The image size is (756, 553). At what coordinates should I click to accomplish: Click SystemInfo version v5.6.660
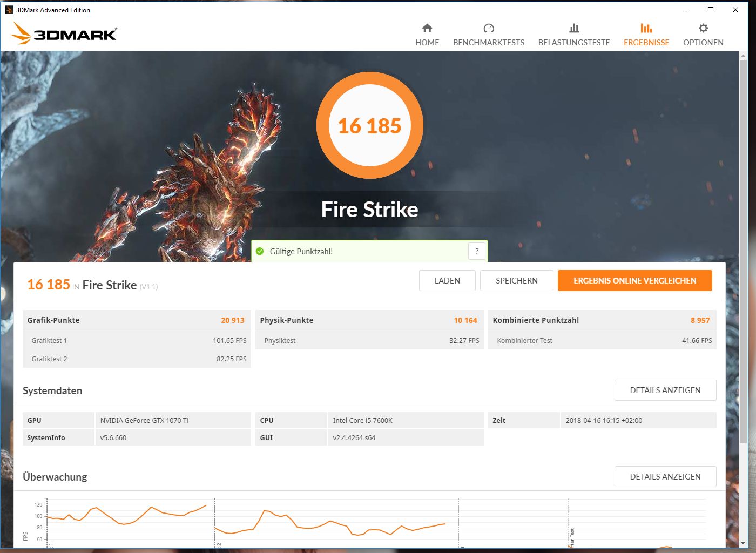(173, 437)
